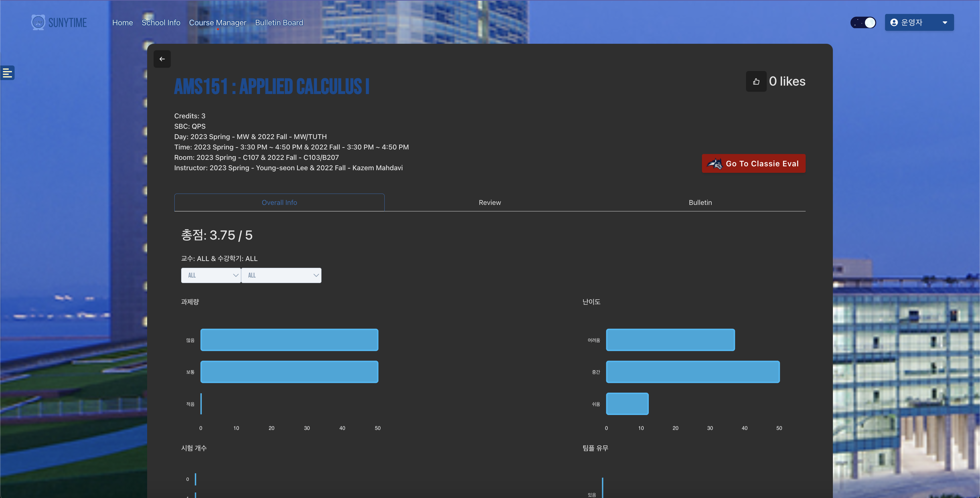Select the Overall Info tab
This screenshot has width=980, height=498.
tap(279, 203)
